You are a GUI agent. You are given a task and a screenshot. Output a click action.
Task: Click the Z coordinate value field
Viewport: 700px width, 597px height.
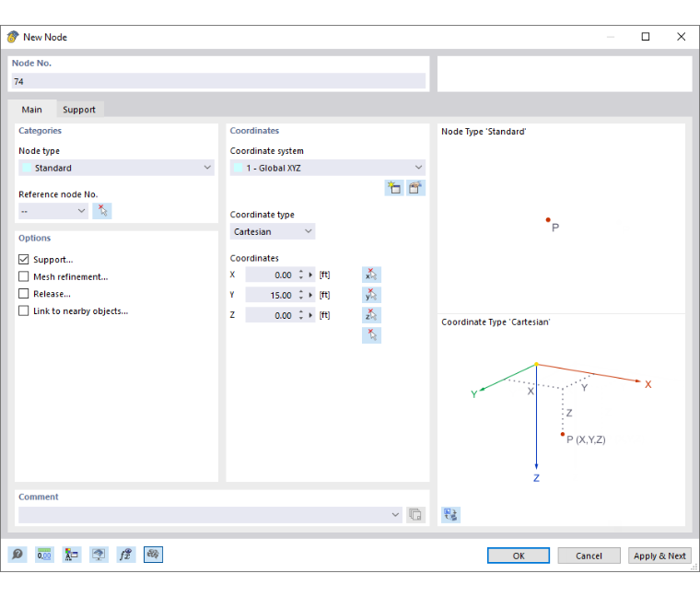271,315
